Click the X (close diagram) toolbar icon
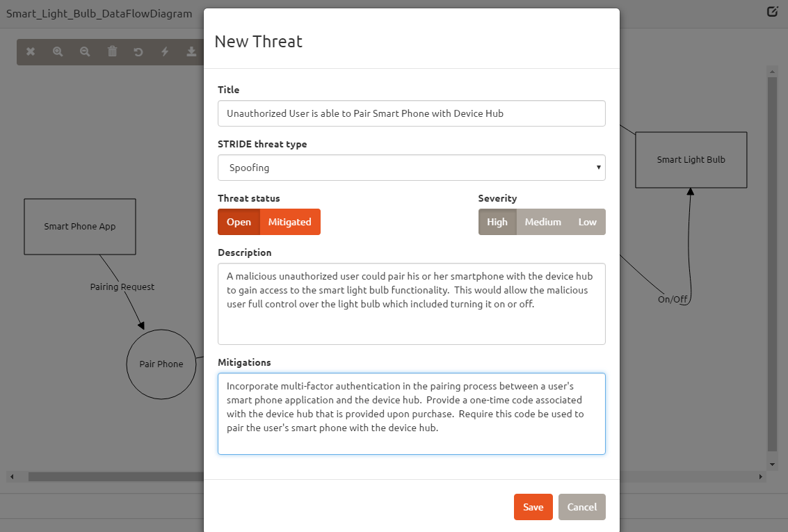 pyautogui.click(x=31, y=51)
